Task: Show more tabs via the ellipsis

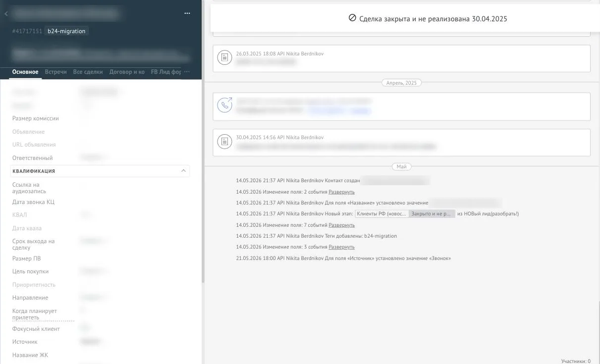Action: pyautogui.click(x=187, y=72)
